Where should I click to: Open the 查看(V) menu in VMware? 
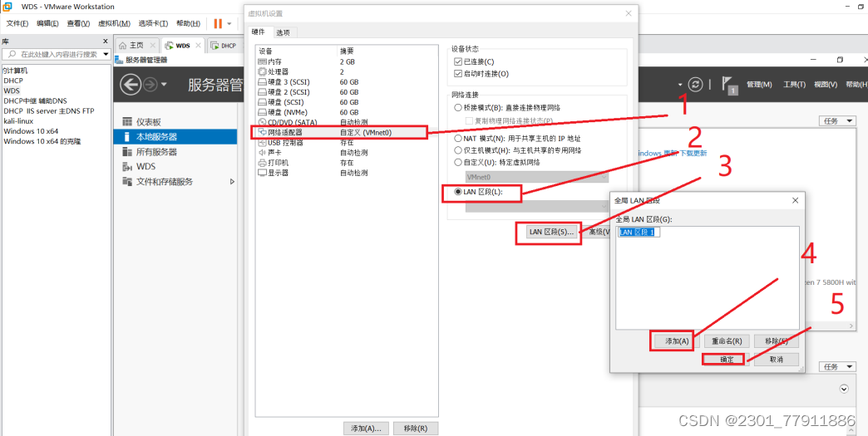point(78,23)
